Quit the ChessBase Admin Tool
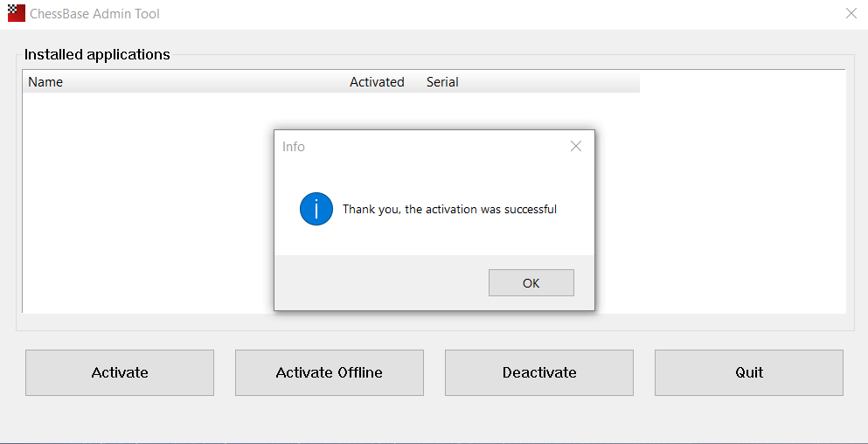Viewport: 868px width, 444px height. point(749,372)
